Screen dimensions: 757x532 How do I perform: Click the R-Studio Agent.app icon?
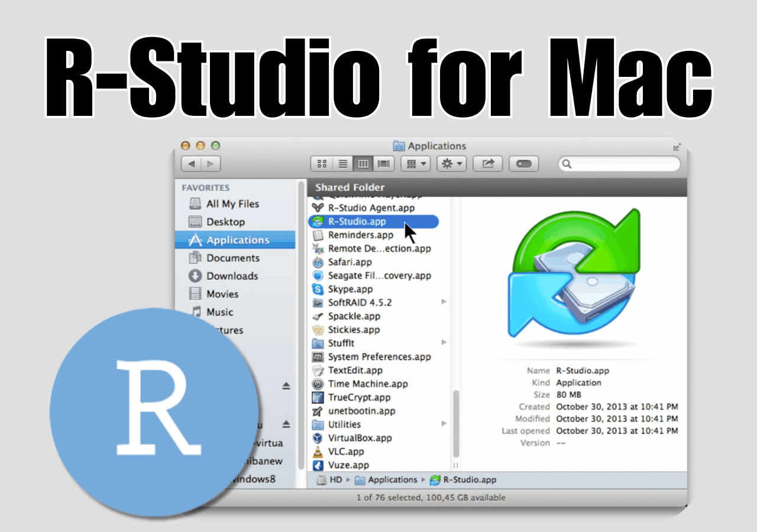click(x=318, y=207)
